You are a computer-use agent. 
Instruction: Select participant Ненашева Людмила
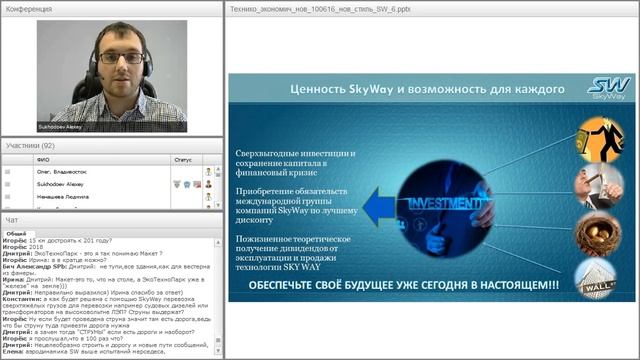(x=62, y=197)
